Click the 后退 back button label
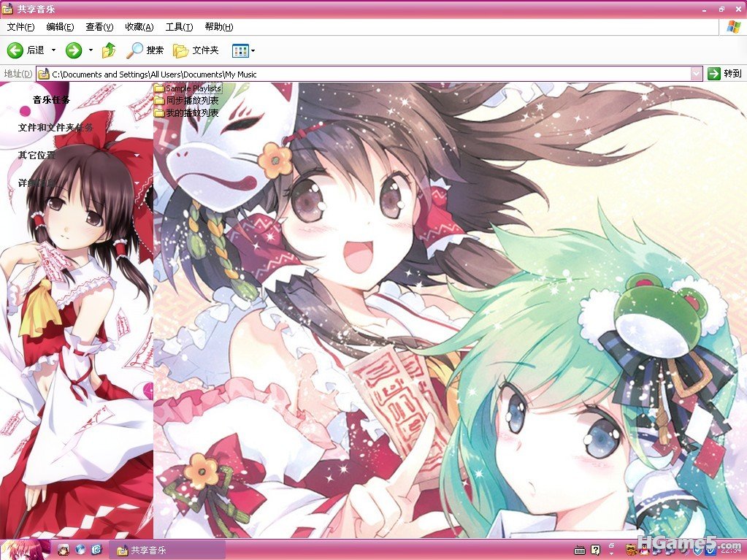This screenshot has height=560, width=747. click(36, 50)
